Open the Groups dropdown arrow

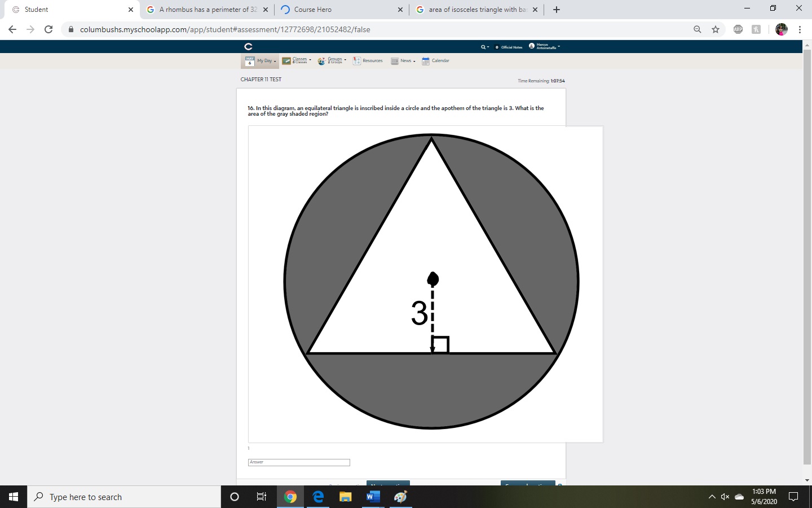346,60
